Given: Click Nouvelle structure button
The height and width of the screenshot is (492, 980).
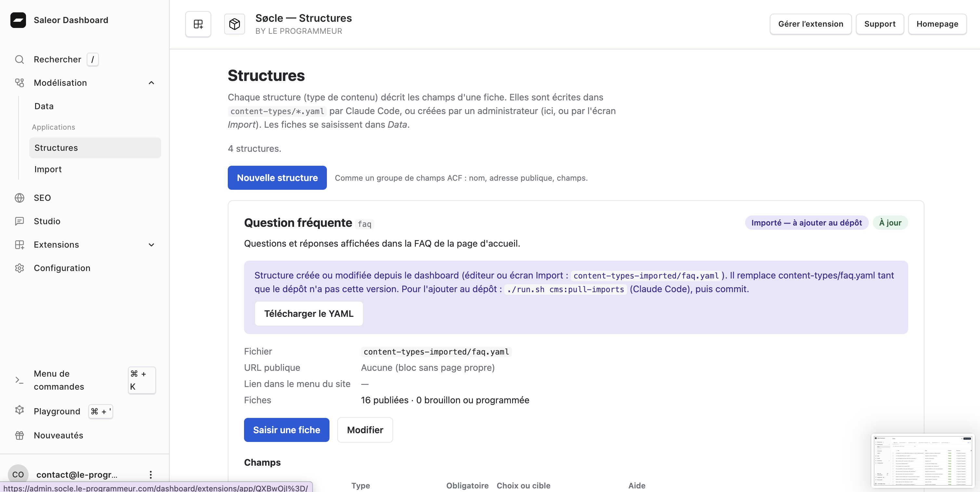Looking at the screenshot, I should (x=277, y=178).
